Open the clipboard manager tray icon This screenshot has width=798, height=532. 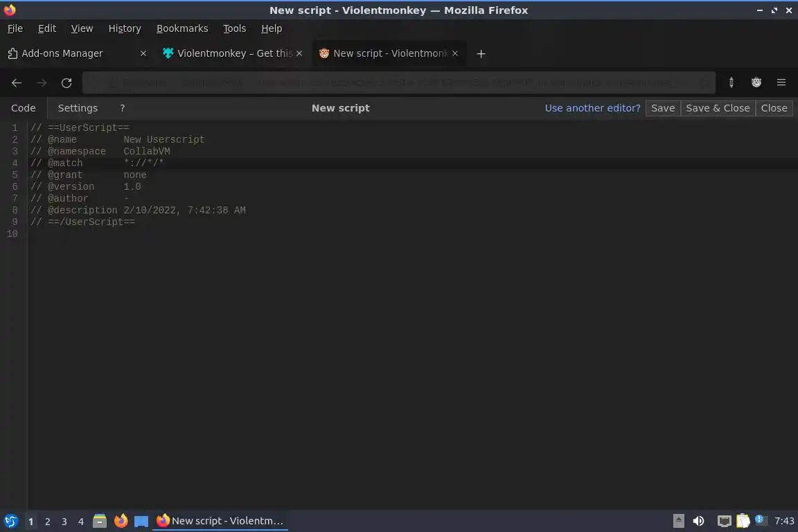click(x=743, y=521)
